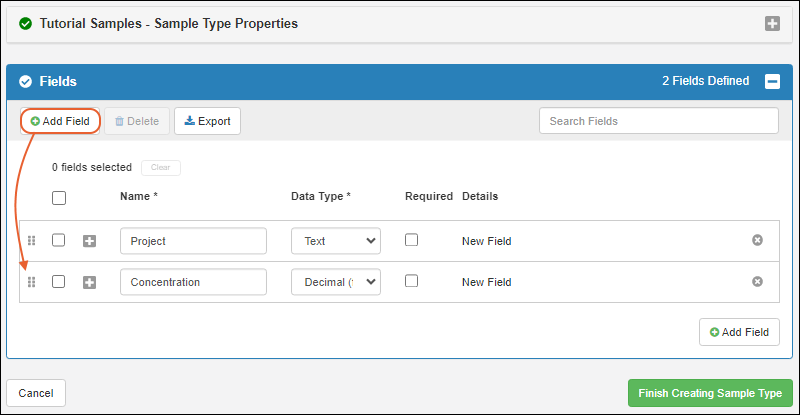
Task: Remove the Concentration field
Action: (757, 282)
